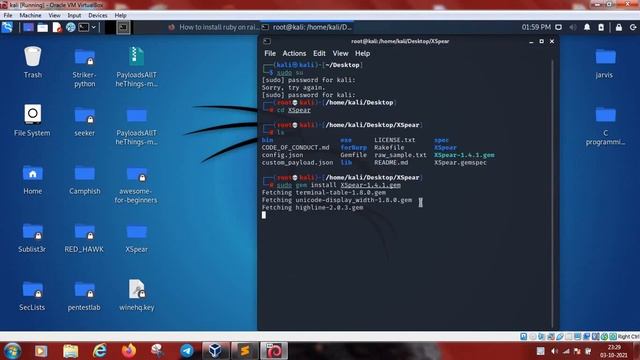Click the lock screen padlock icon
640x360 pixels.
pos(619,27)
